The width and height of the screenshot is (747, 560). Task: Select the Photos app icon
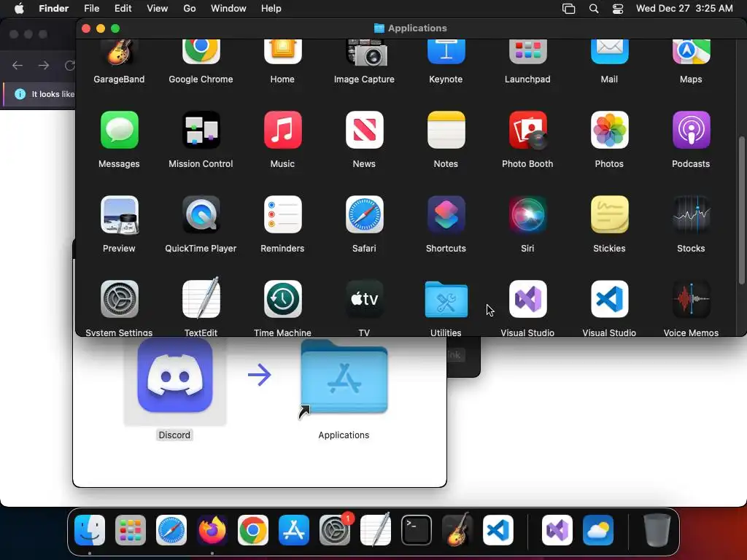tap(609, 130)
